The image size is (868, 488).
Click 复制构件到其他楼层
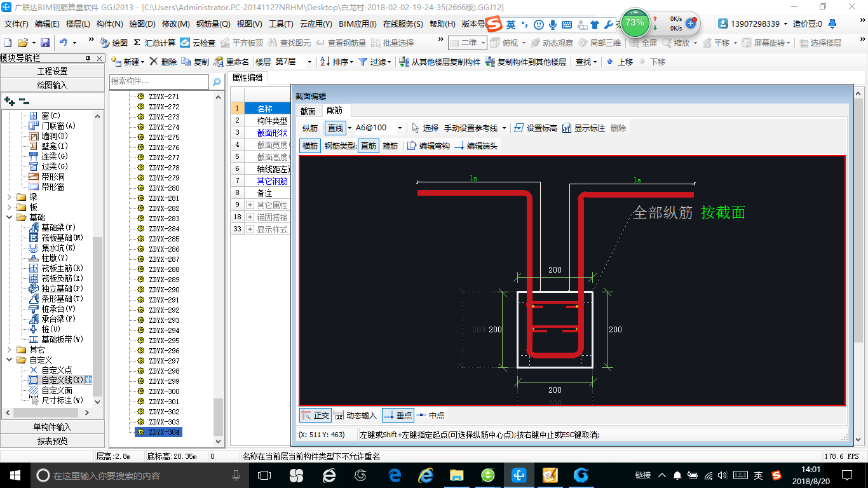click(525, 62)
